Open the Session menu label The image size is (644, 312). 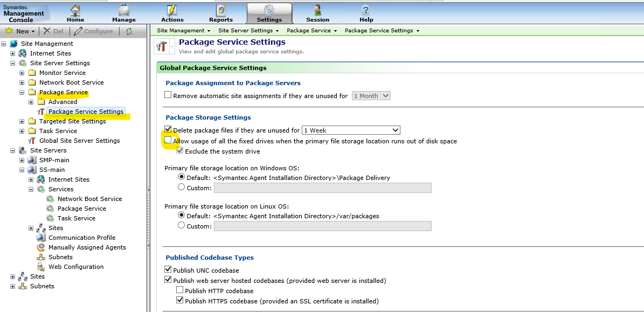point(317,20)
